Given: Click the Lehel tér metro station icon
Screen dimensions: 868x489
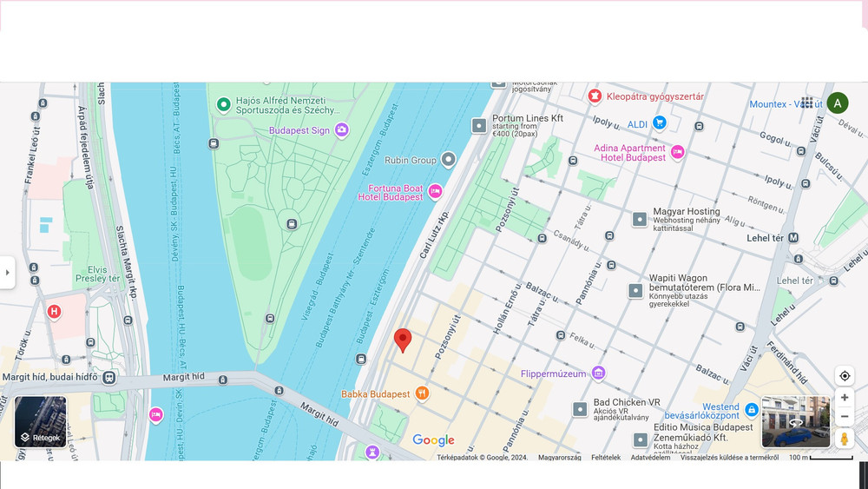Looking at the screenshot, I should point(793,238).
